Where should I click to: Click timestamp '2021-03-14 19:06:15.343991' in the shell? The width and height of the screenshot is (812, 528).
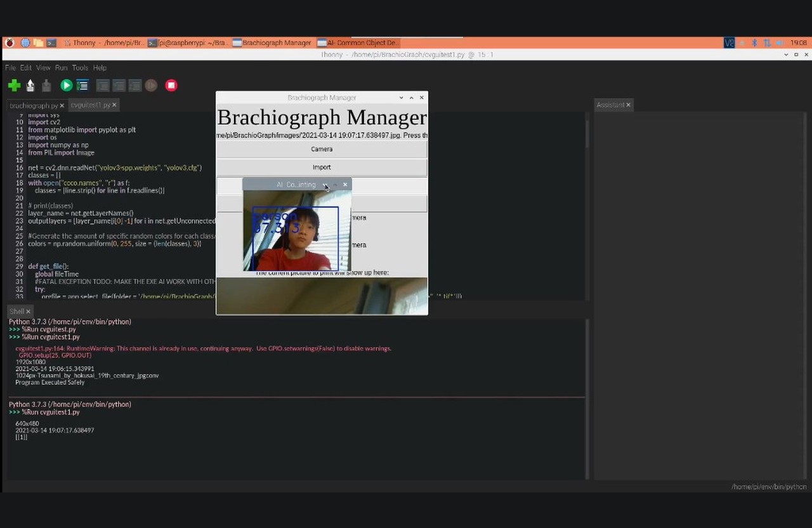(x=55, y=369)
